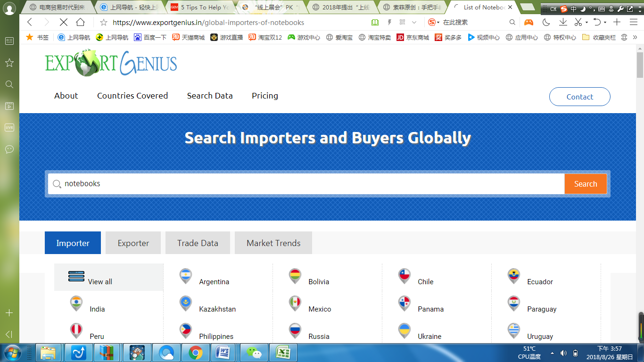This screenshot has width=644, height=362.
Task: Collapse the sidebar with the arrow icon
Action: point(9,334)
